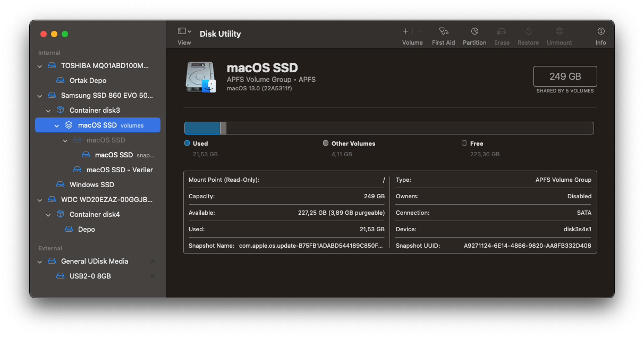This screenshot has width=644, height=337.
Task: Eject the General UDisk Media drive
Action: pos(152,261)
